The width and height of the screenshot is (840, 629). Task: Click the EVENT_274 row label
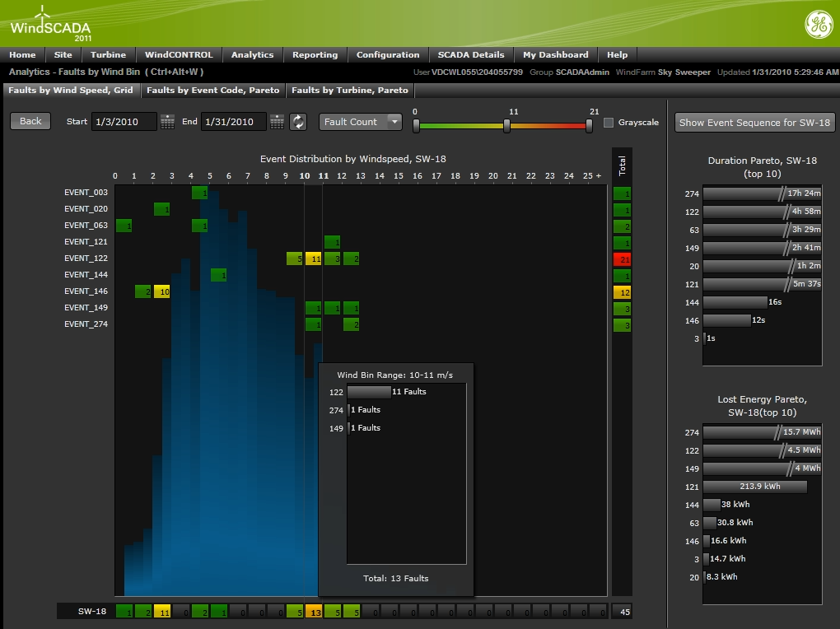tap(86, 324)
